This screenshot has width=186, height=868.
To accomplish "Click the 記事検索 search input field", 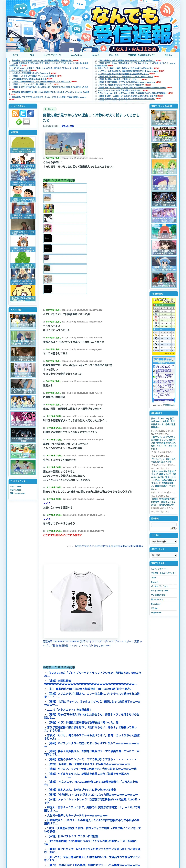I will tap(164, 525).
